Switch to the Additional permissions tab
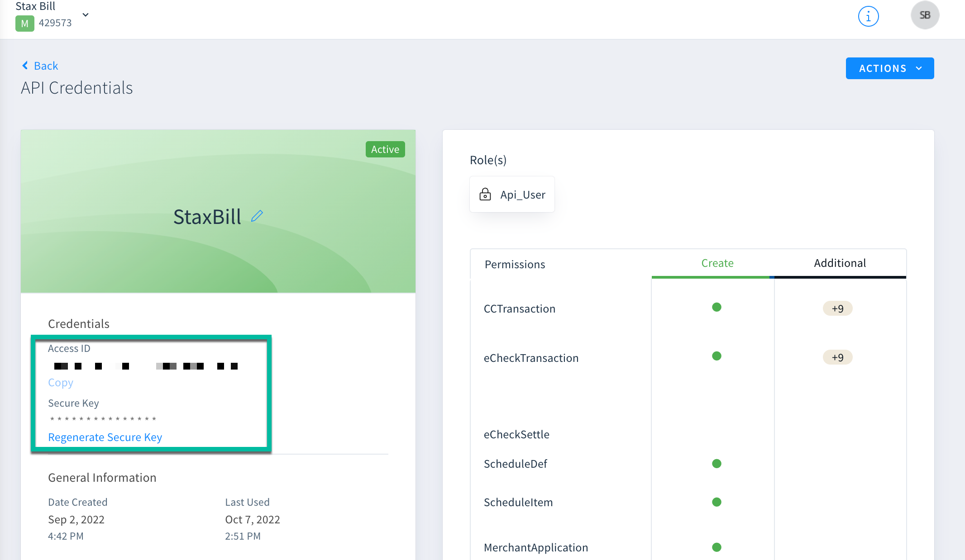This screenshot has width=965, height=560. tap(840, 263)
